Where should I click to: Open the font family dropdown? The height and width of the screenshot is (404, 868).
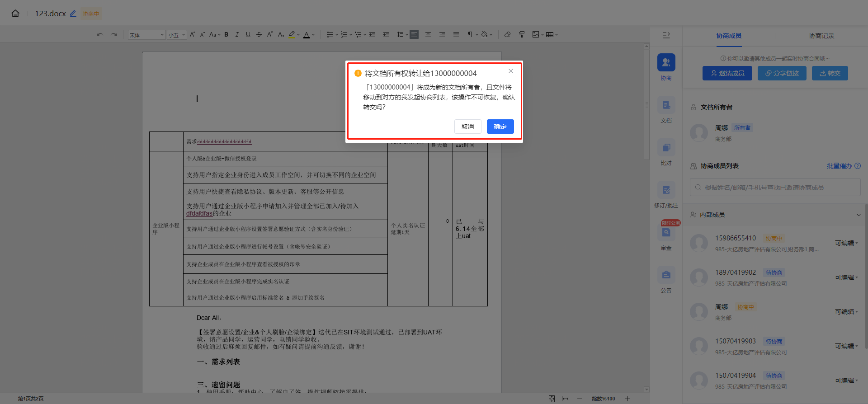pos(146,35)
